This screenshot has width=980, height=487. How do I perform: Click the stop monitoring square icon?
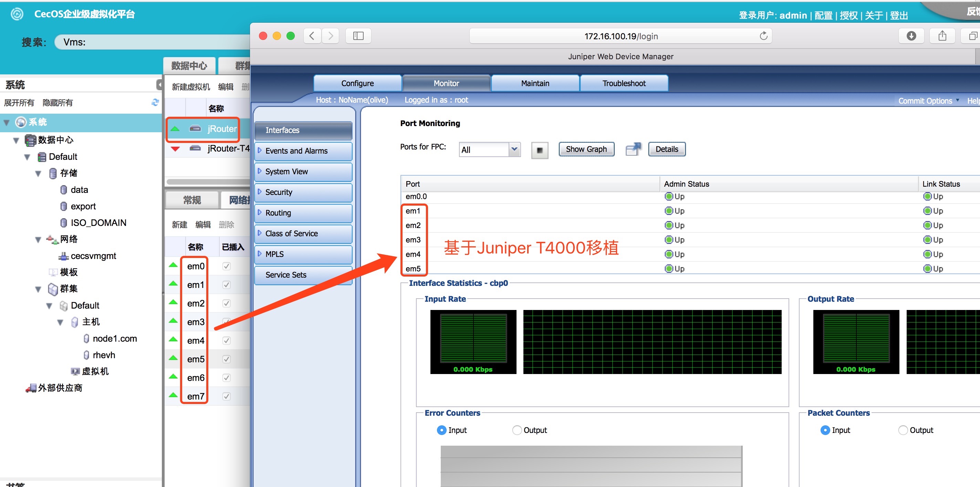[540, 150]
